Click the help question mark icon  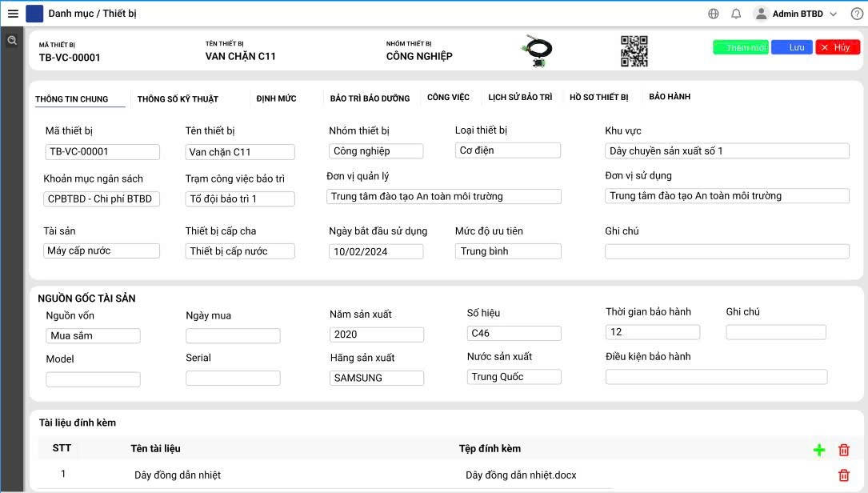click(856, 14)
